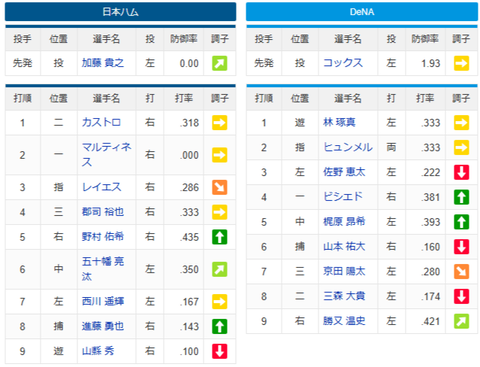This screenshot has width=480, height=367.
Task: Open player link 佐野 恵太
Action: pos(344,172)
